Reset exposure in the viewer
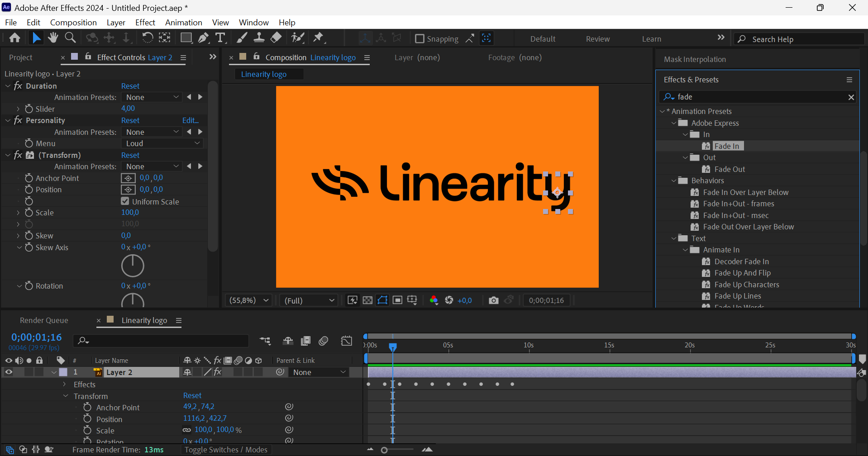 (x=449, y=300)
